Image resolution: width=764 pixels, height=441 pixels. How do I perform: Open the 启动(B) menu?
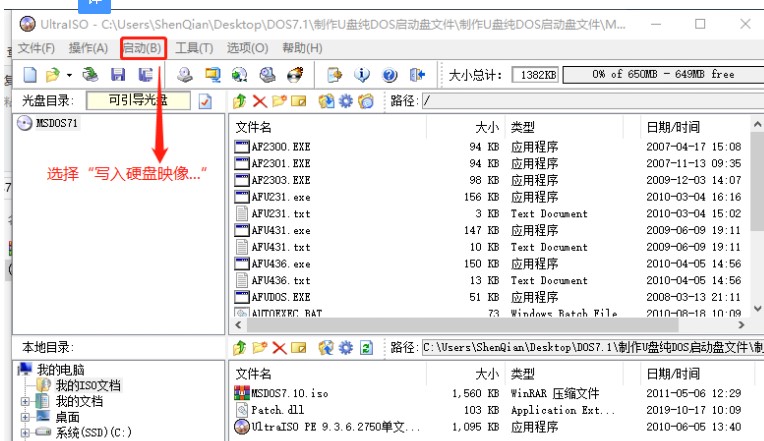142,48
